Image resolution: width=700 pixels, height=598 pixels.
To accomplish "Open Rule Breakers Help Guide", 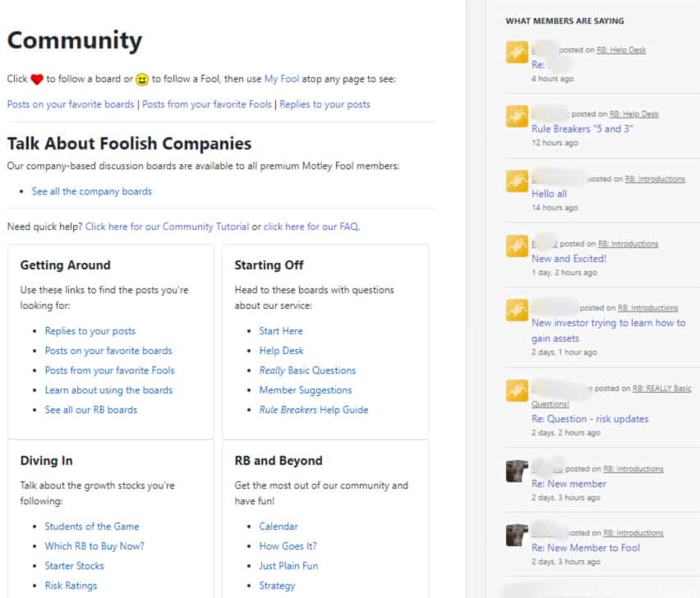I will 313,410.
